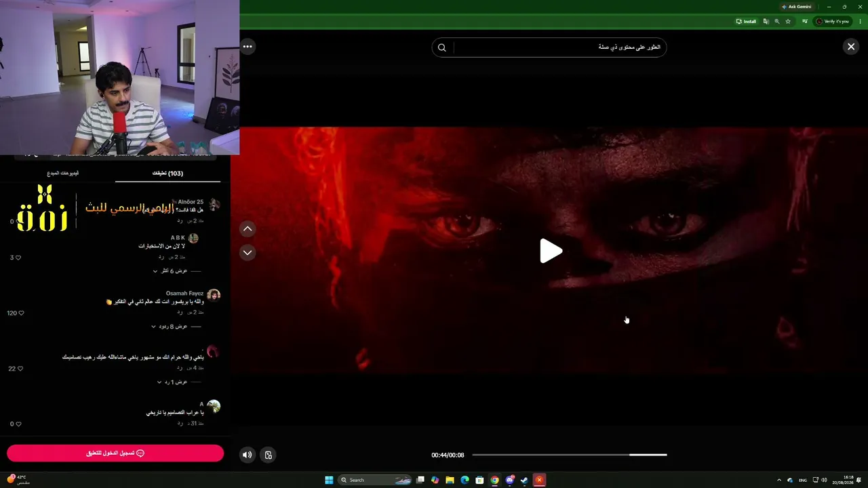This screenshot has width=868, height=488.
Task: Reply to the comment with 22 likes
Action: coord(179,367)
